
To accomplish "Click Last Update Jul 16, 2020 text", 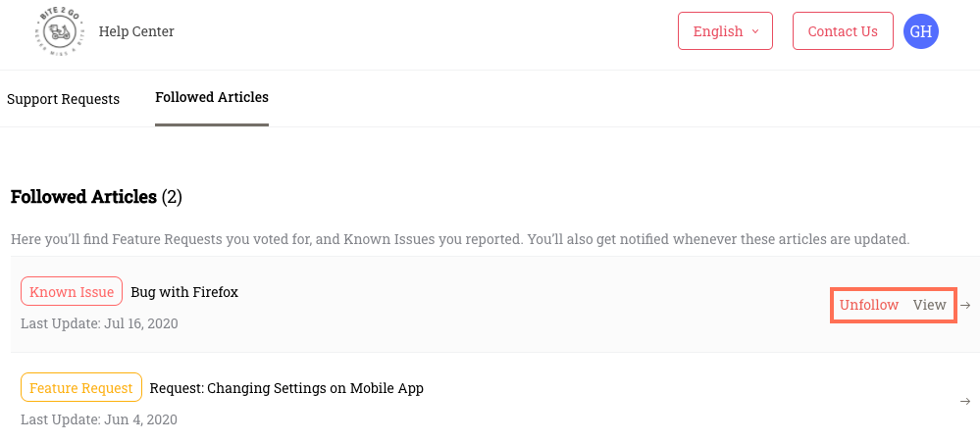I will point(99,323).
